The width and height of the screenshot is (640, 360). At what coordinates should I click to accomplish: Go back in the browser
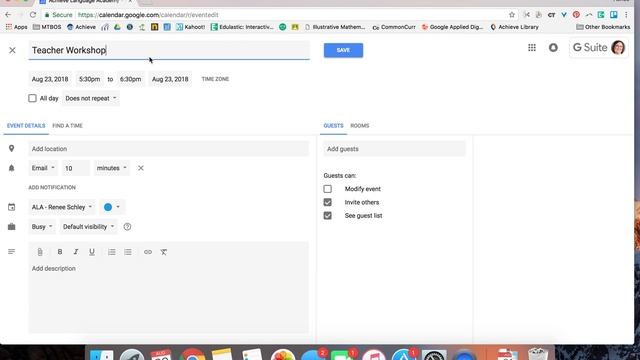point(8,15)
